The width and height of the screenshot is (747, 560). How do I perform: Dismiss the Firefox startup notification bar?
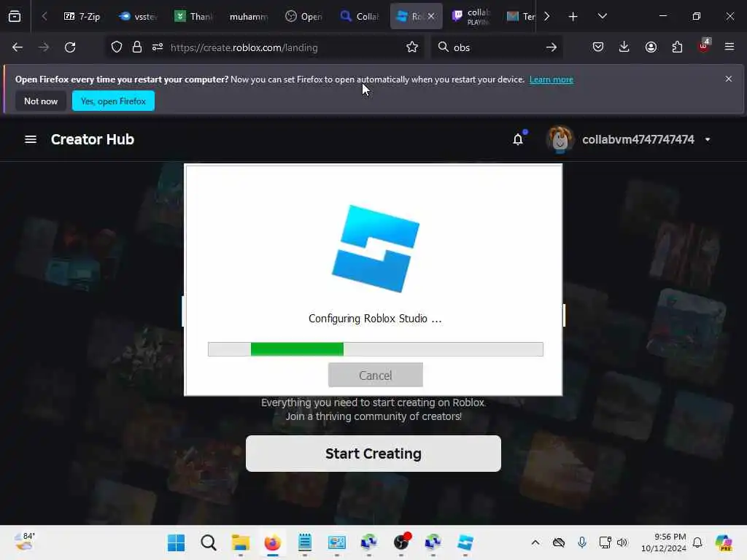(x=729, y=79)
